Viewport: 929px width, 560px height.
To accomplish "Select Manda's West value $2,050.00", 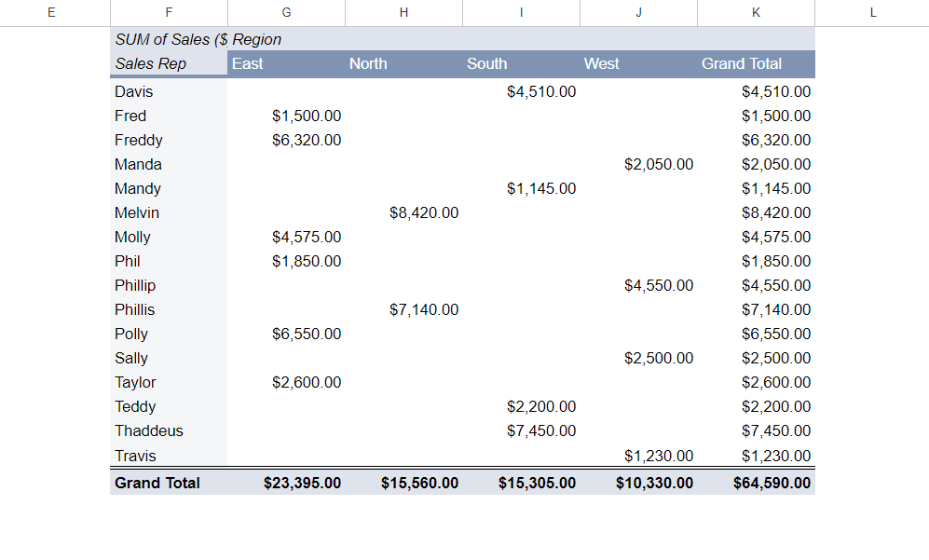I will pyautogui.click(x=638, y=164).
